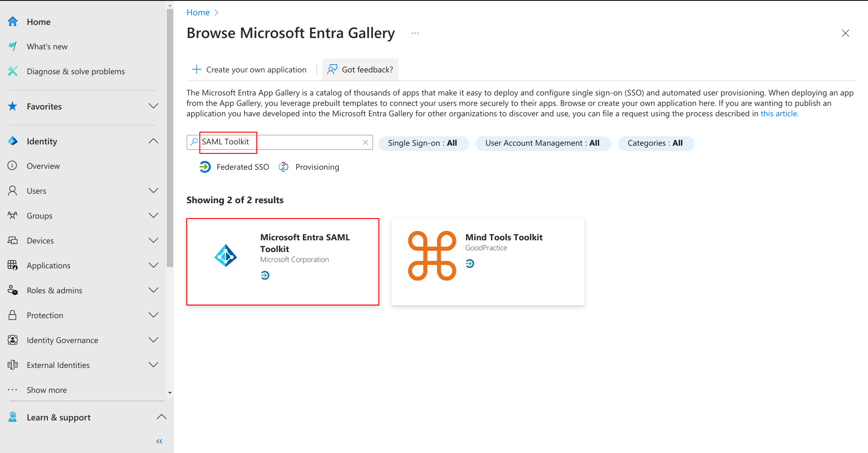Viewport: 868px width, 453px height.
Task: Expand the External Identities chevron
Action: [154, 365]
